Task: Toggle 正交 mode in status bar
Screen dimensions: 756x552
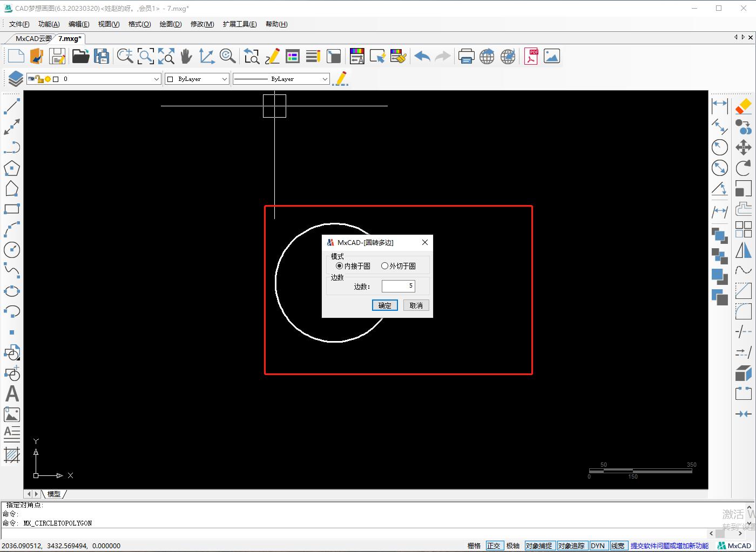Action: coord(494,546)
